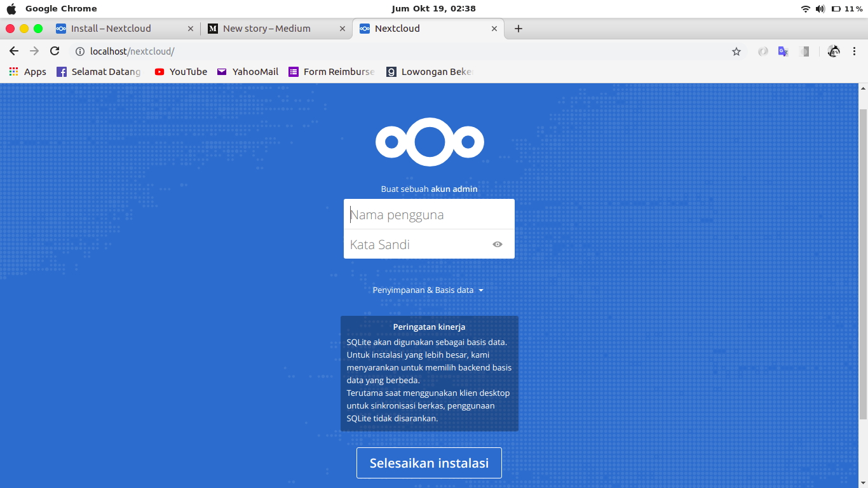Open the Apps grid bookmark
868x488 pixels.
click(27, 72)
